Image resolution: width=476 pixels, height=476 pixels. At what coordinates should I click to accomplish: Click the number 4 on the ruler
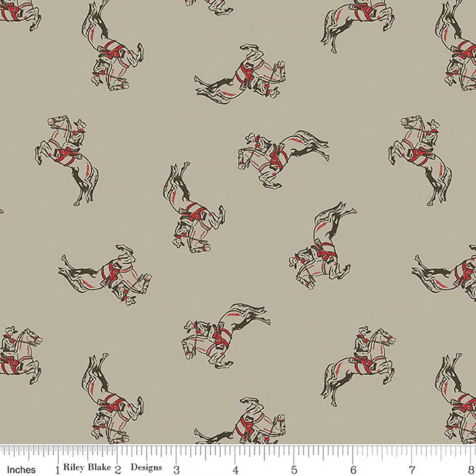click(x=236, y=469)
